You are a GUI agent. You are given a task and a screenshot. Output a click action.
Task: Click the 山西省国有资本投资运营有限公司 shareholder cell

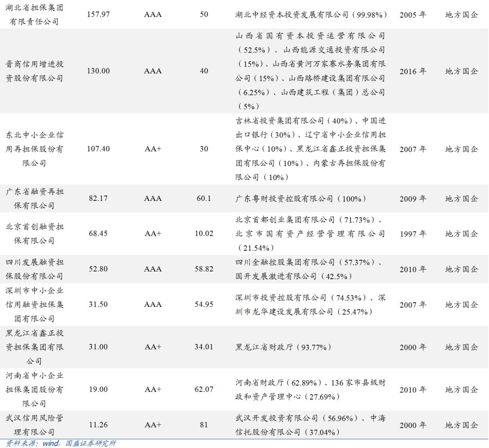pyautogui.click(x=311, y=71)
